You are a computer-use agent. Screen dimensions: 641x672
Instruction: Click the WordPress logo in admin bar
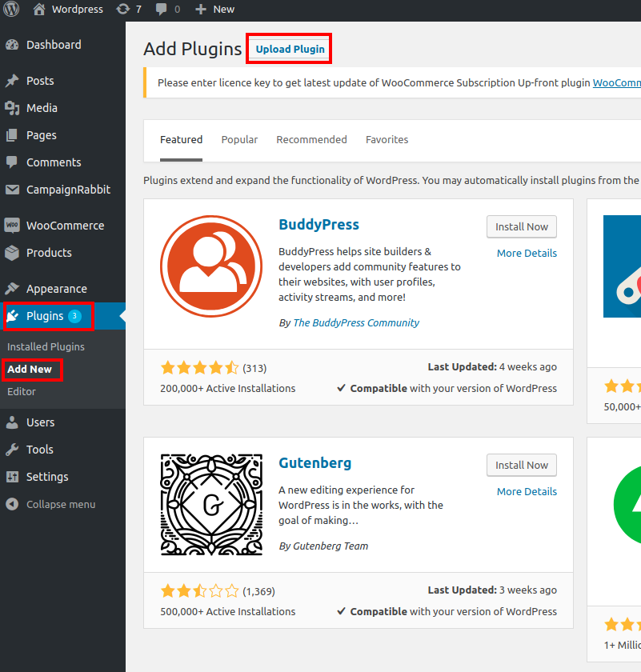pyautogui.click(x=11, y=9)
